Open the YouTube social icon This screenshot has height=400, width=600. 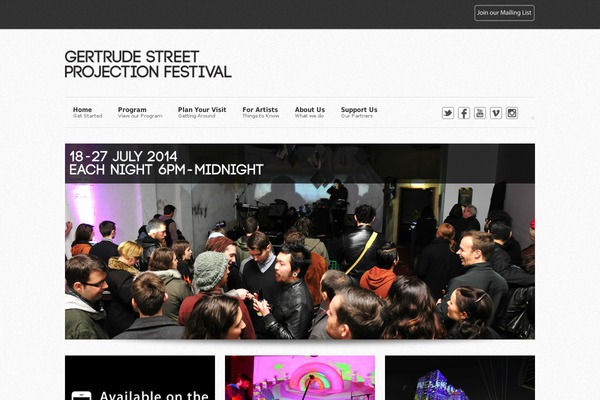480,113
